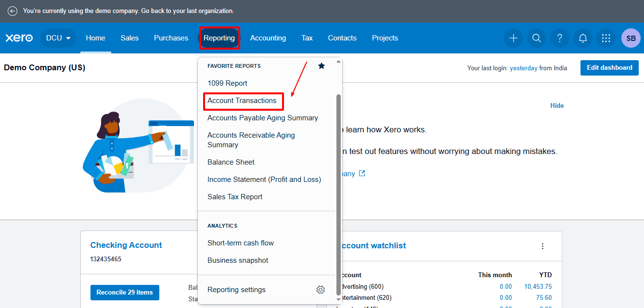This screenshot has height=308, width=644.
Task: Open the help question mark icon
Action: [x=560, y=38]
